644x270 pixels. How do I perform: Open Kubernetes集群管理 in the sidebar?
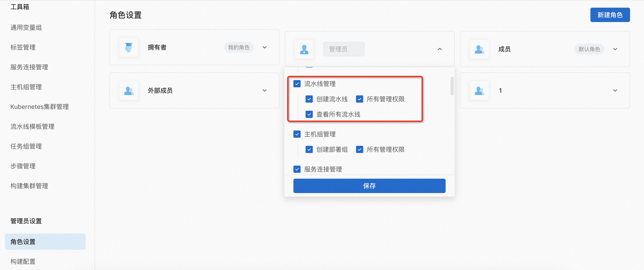pos(39,107)
